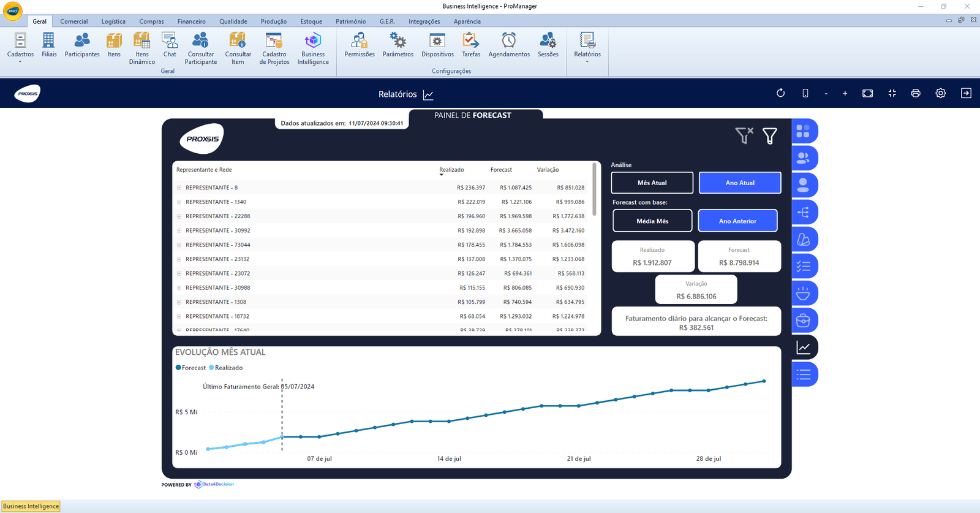The height and width of the screenshot is (513, 980).
Task: Expand row REPRESENTANTE - 73044
Action: click(179, 245)
